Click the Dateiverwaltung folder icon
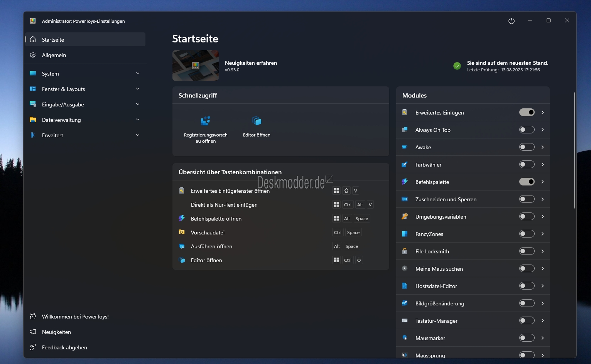The width and height of the screenshot is (591, 364). 33,120
